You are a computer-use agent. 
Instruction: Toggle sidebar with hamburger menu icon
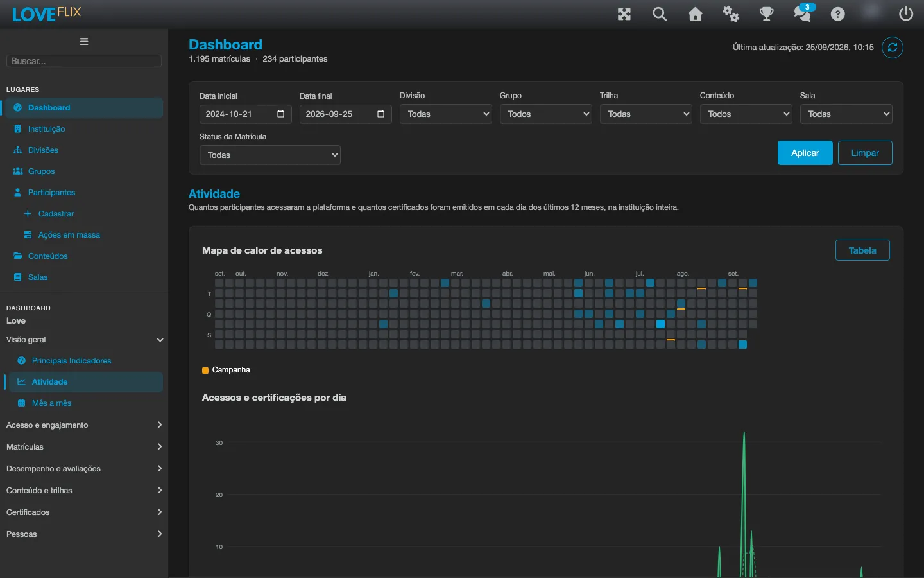click(84, 42)
